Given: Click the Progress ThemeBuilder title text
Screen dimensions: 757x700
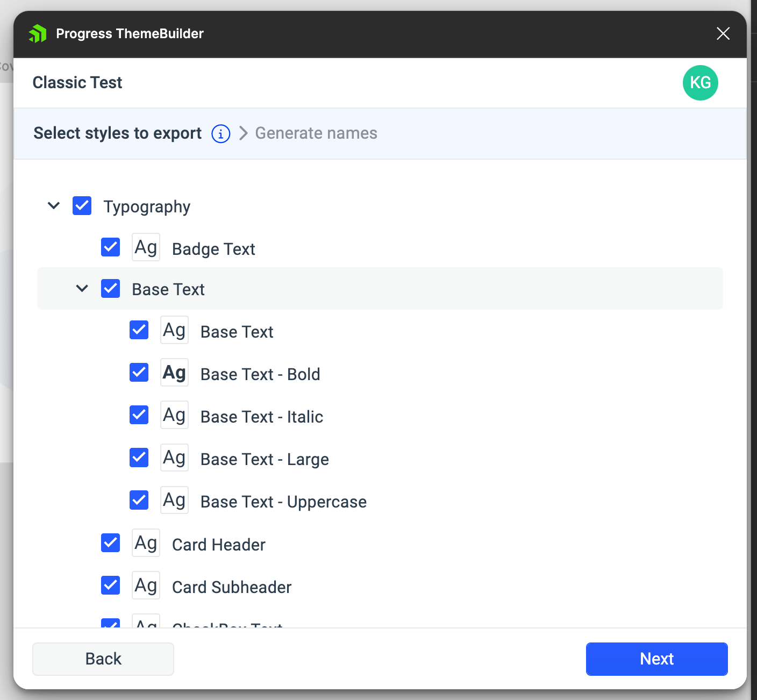Looking at the screenshot, I should tap(130, 34).
